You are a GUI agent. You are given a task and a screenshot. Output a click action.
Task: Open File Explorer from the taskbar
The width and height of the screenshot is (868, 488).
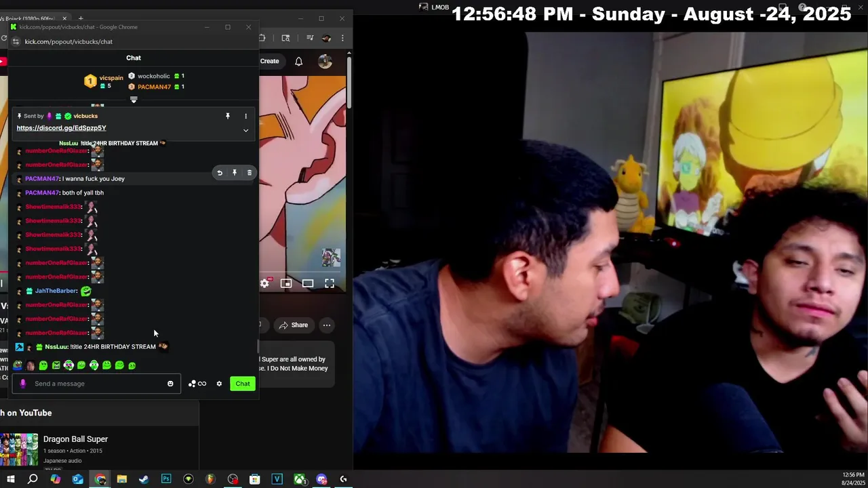point(121,479)
